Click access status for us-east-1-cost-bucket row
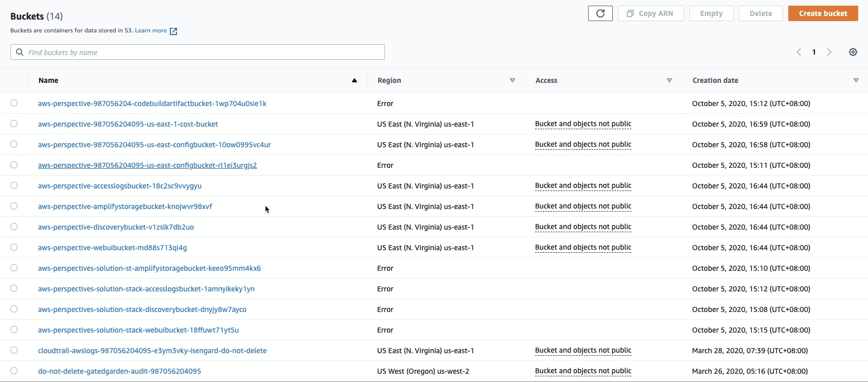 pyautogui.click(x=583, y=124)
